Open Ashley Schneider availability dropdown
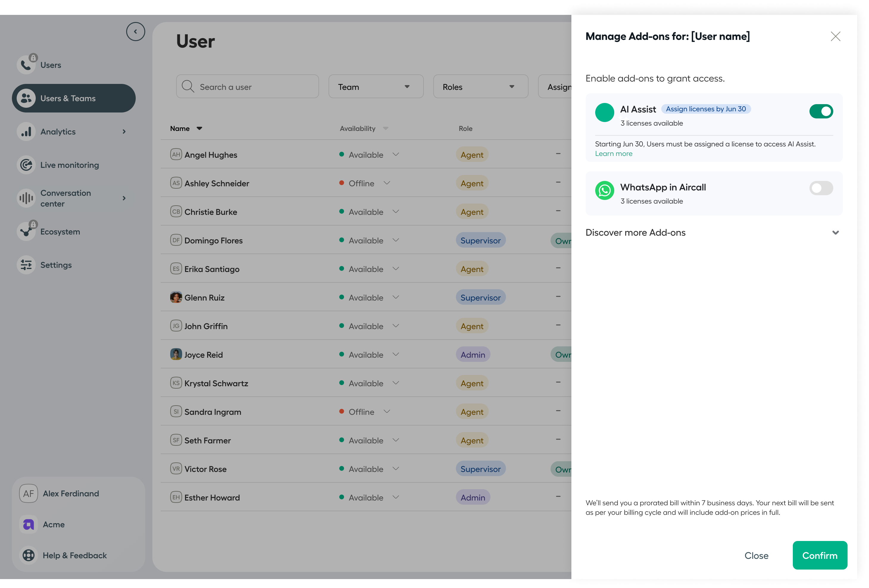 (387, 183)
